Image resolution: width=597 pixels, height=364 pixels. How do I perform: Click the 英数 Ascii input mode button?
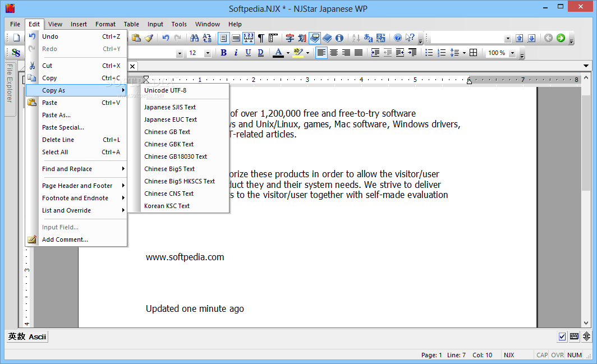click(27, 337)
